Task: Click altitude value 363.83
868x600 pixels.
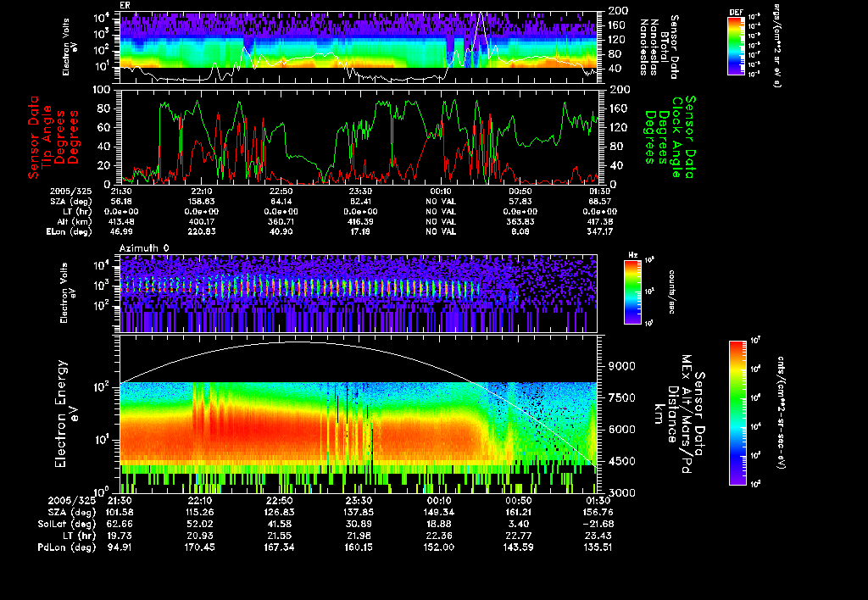Action: pyautogui.click(x=520, y=222)
